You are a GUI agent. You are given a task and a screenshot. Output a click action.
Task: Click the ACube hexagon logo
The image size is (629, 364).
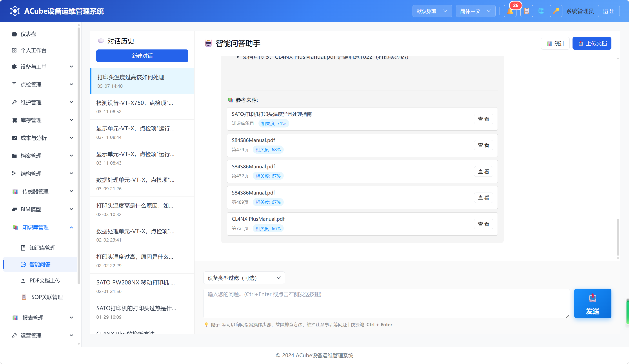click(15, 11)
